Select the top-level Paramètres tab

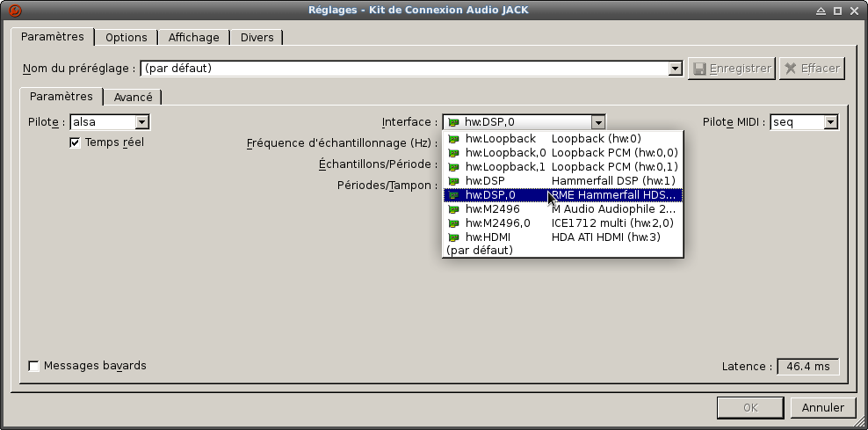(x=53, y=37)
